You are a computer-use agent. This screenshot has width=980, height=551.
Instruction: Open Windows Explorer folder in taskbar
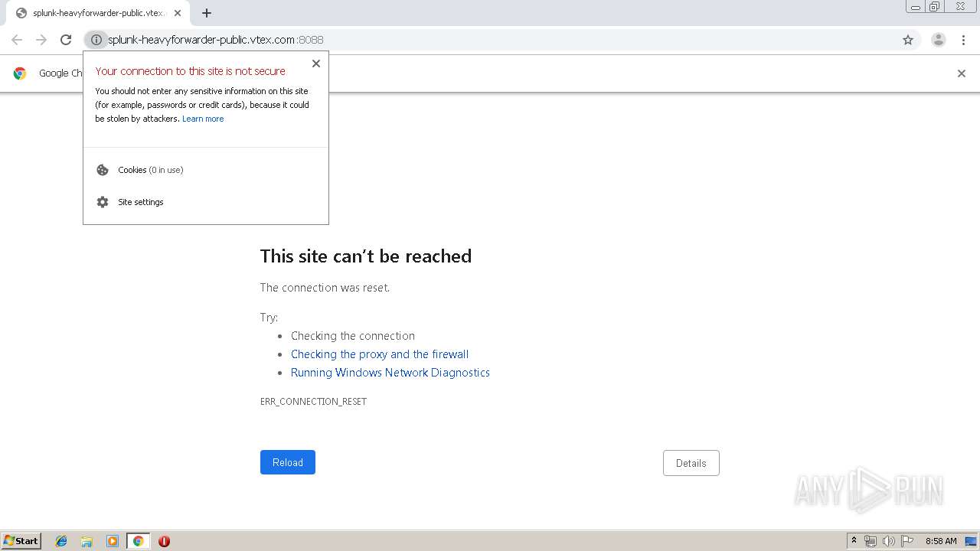(87, 541)
